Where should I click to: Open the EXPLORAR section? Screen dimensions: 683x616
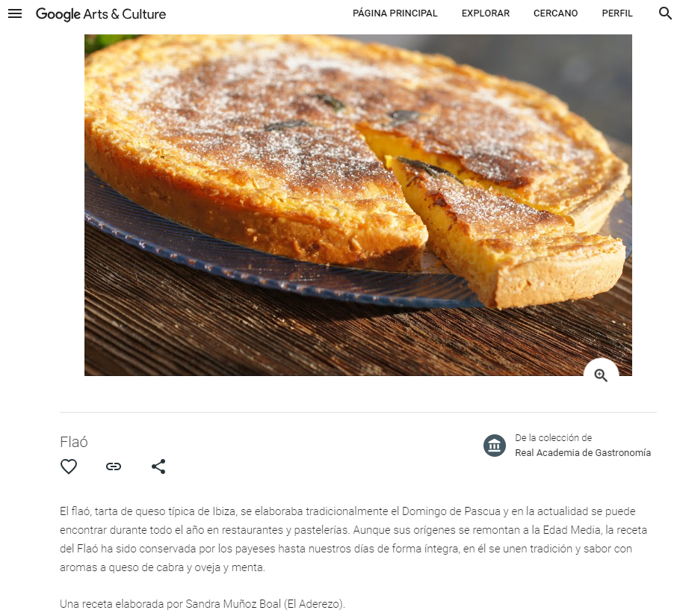point(485,13)
